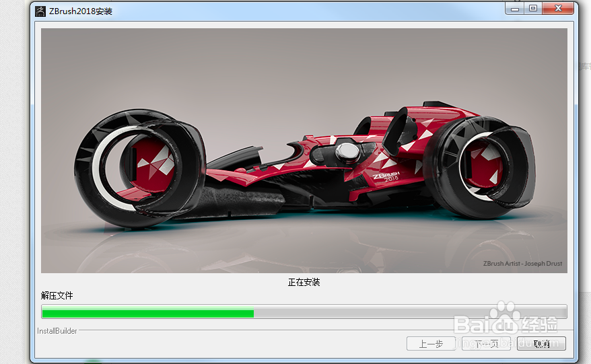Viewport: 591px width, 364px height.
Task: Click the InstallBuilder label
Action: (x=57, y=331)
